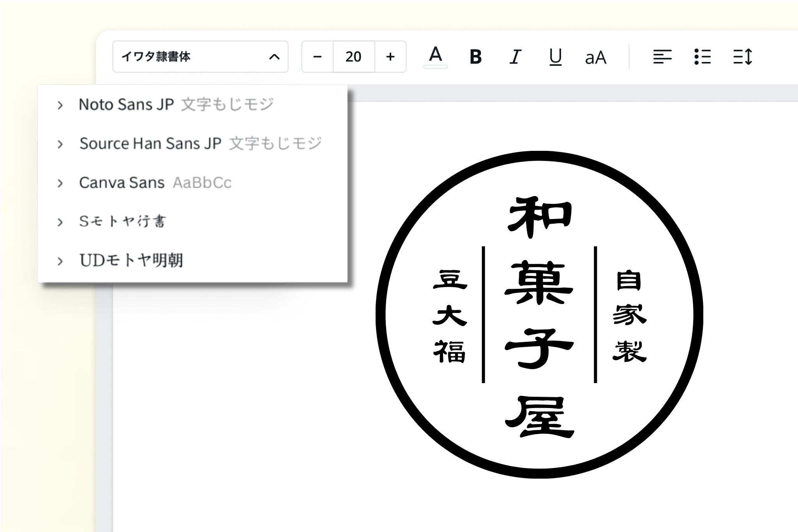
Task: Select the 自家製 vertical text
Action: [x=629, y=316]
